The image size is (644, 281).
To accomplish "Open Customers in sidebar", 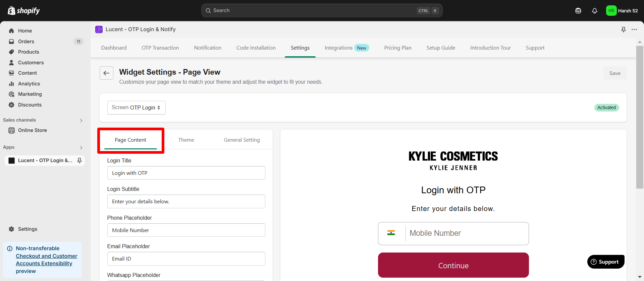I will coord(31,63).
